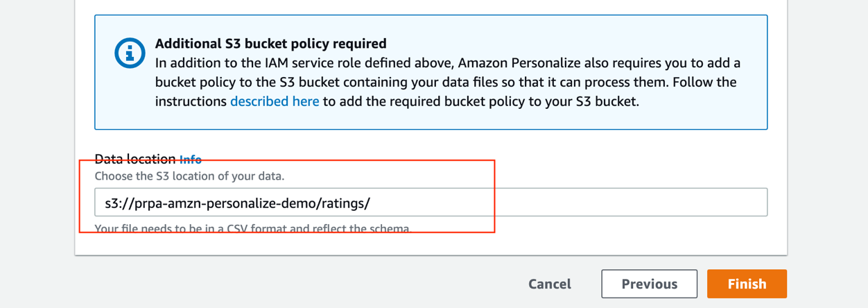Click the CSV format hint below the input

tap(252, 228)
